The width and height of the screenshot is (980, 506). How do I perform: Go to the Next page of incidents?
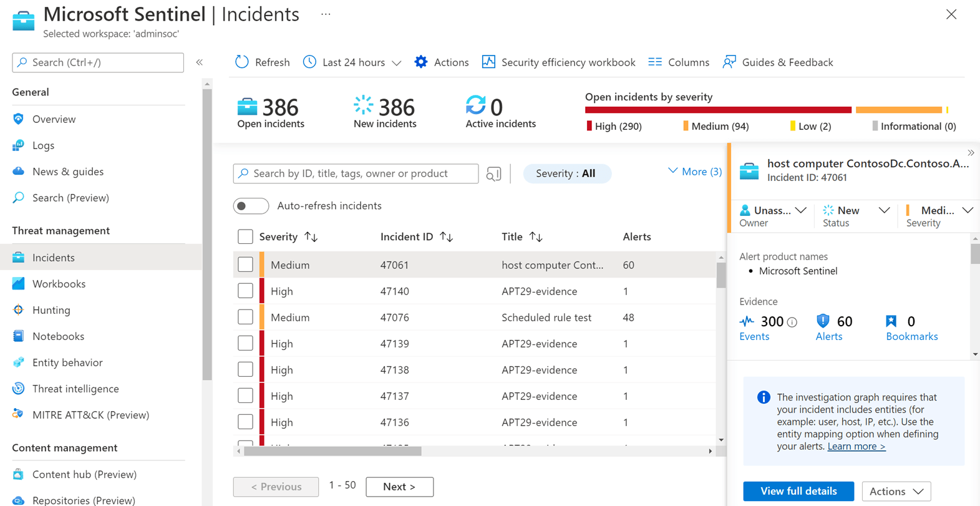point(399,487)
